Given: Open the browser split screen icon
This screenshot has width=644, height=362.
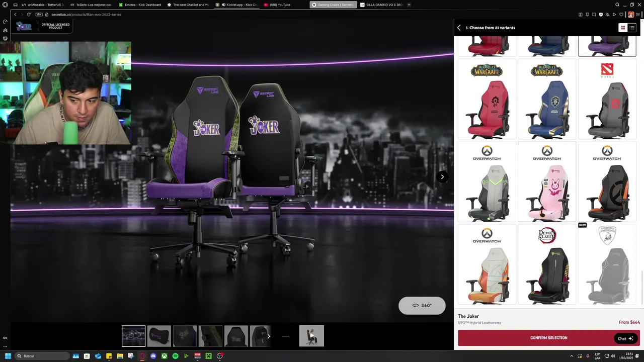Looking at the screenshot, I should (x=581, y=15).
